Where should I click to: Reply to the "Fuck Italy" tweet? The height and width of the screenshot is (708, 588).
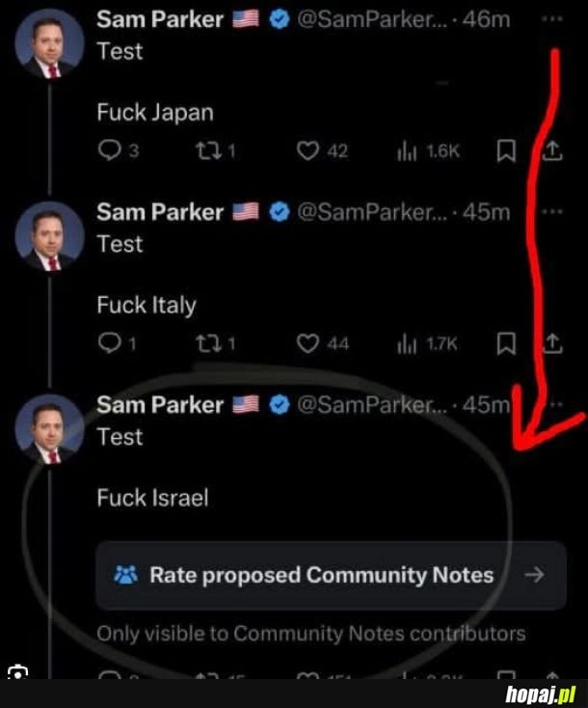tap(110, 343)
